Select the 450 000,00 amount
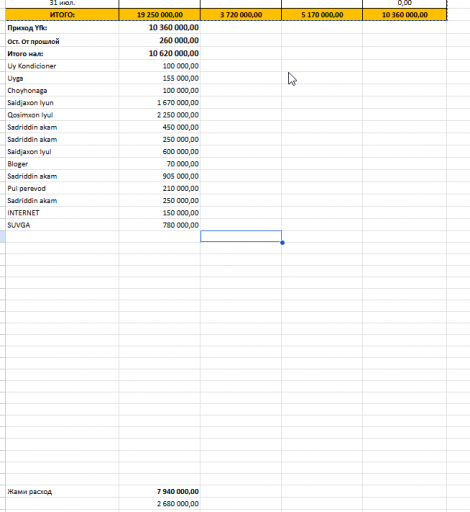Image resolution: width=470 pixels, height=512 pixels. click(159, 127)
